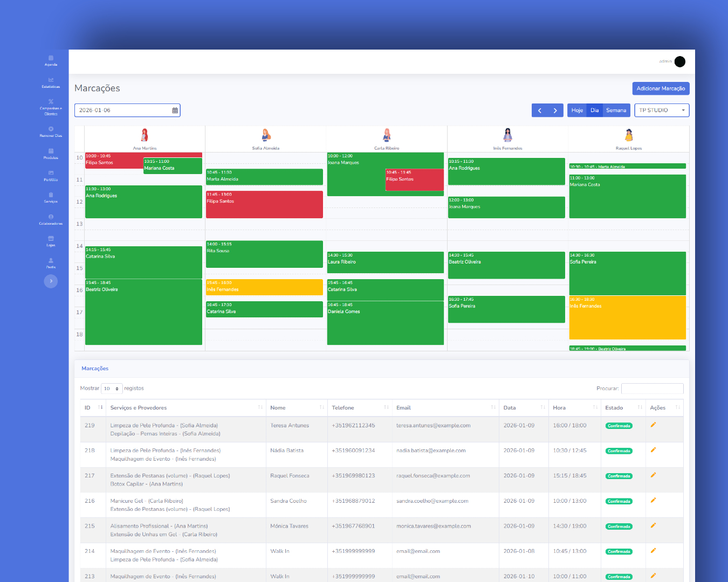Image resolution: width=728 pixels, height=582 pixels.
Task: Open the Agenda sidebar icon
Action: (51, 60)
